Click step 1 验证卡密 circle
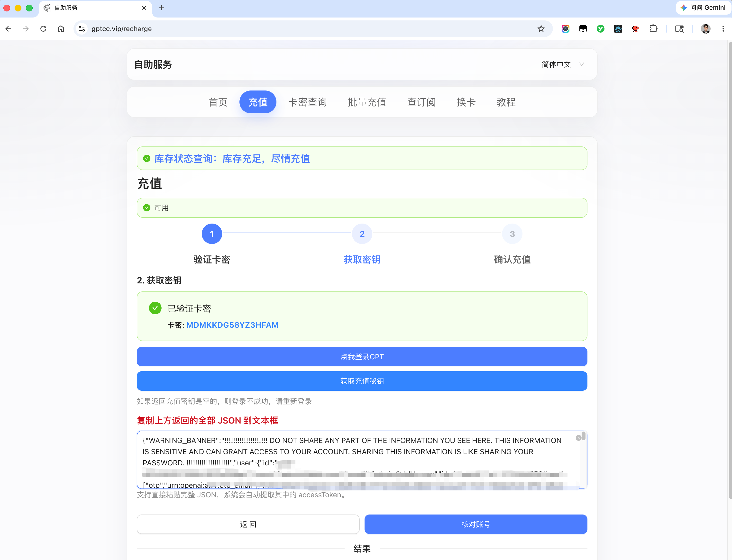Viewport: 732px width, 560px height. [212, 234]
